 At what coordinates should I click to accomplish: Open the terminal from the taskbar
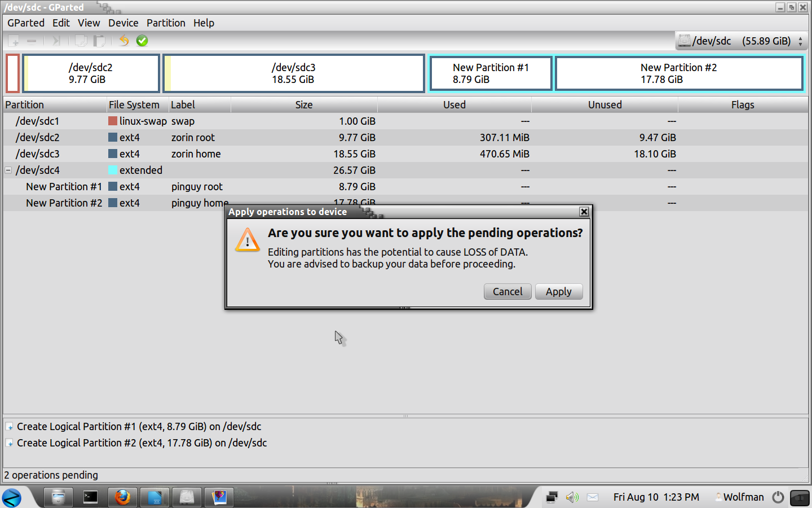tap(90, 497)
